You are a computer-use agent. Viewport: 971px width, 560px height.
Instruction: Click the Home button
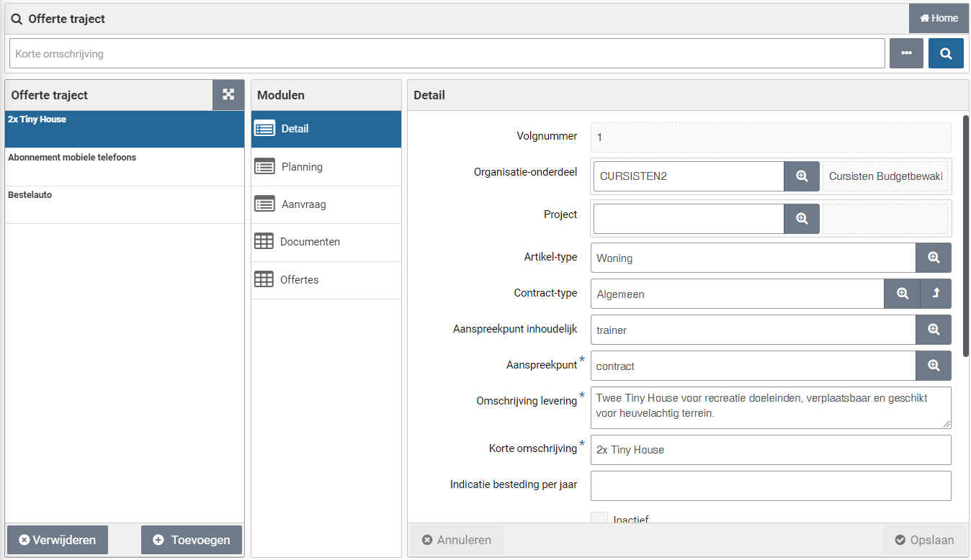[939, 19]
